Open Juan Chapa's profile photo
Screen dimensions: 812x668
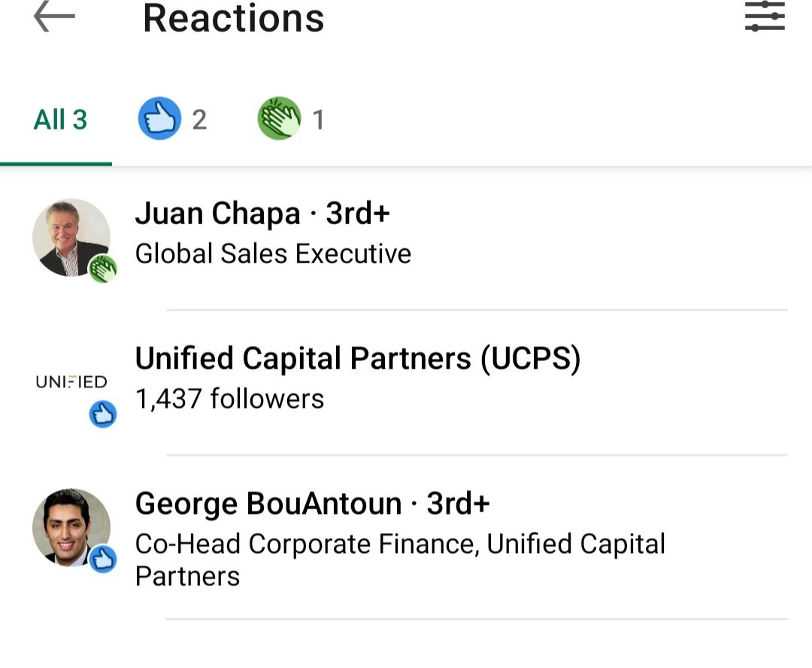(x=71, y=237)
